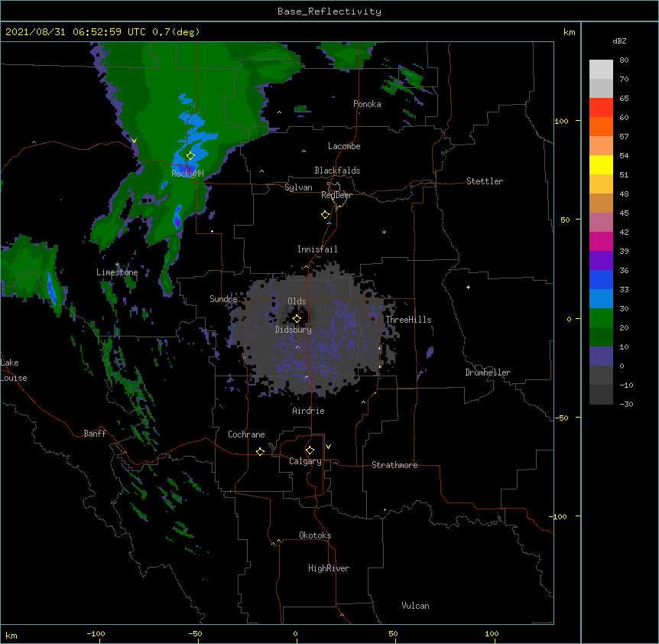Pick the 65 dBZ red color swatch

(601, 107)
